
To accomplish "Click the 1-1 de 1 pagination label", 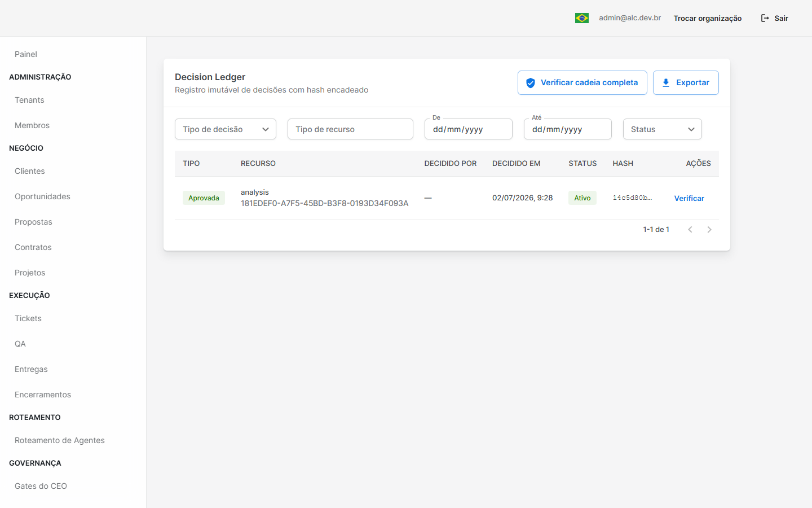I will [x=656, y=230].
